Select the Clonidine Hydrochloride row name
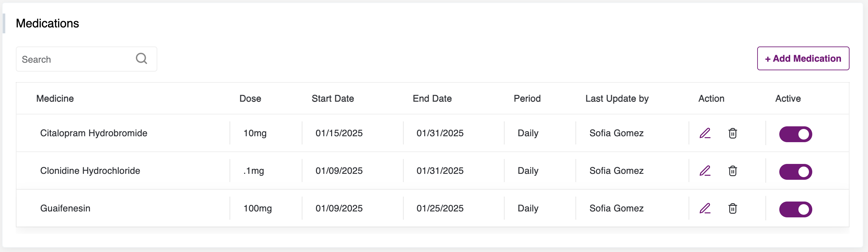The image size is (868, 252). coord(90,171)
